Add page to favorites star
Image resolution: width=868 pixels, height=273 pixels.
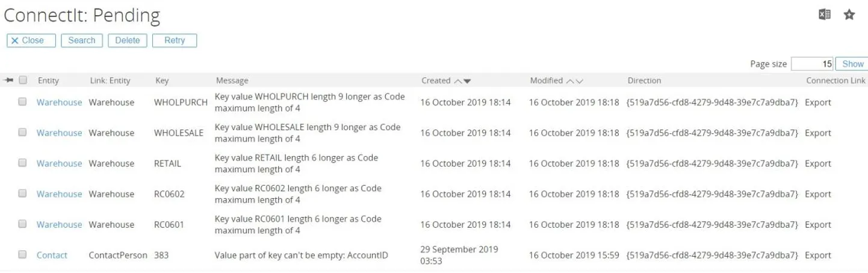coord(849,15)
